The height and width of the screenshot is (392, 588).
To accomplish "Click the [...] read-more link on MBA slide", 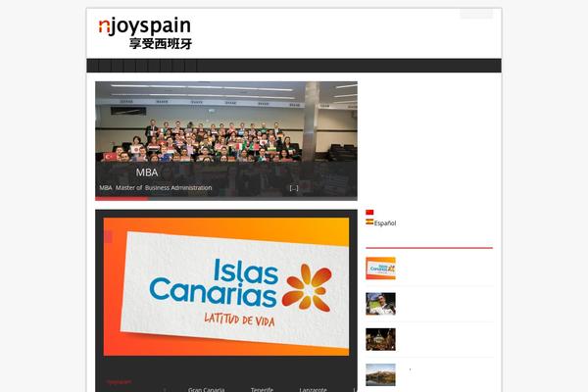I will click(x=294, y=188).
